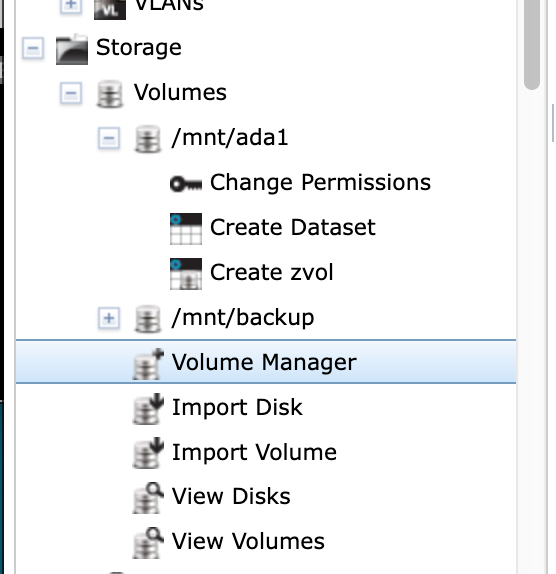The image size is (556, 574).
Task: Click the VLANs VL icon
Action: click(110, 9)
